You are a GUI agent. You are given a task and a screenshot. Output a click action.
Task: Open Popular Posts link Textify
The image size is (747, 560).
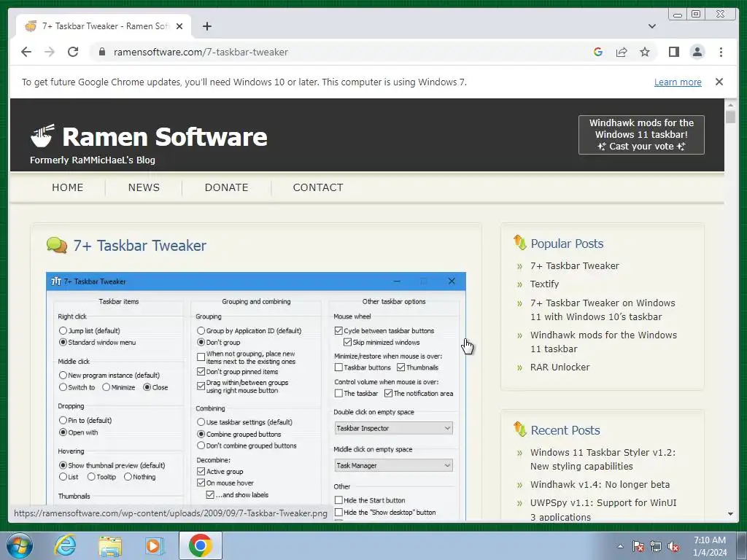click(544, 284)
